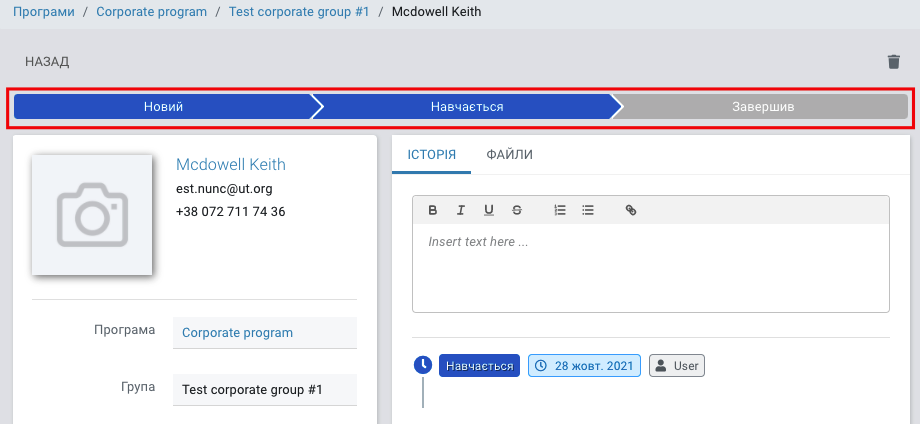This screenshot has height=424, width=920.
Task: Go back with the НАЗАД button
Action: (47, 62)
